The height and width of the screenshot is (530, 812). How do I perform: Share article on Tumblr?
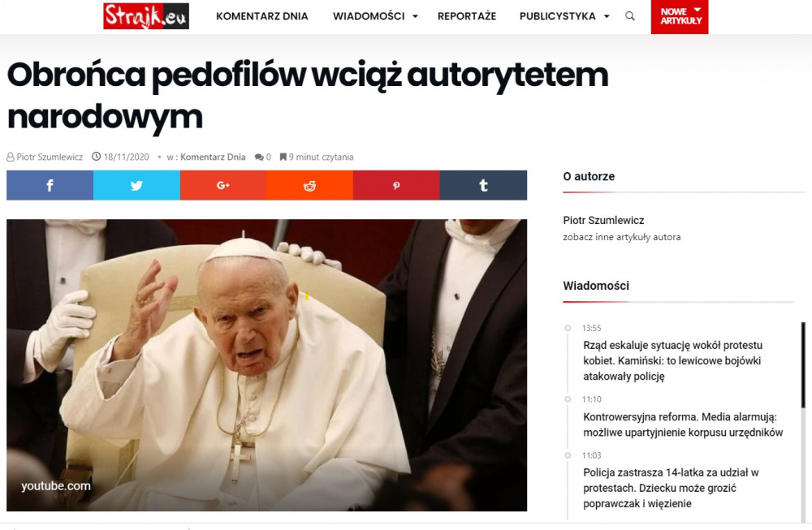coord(483,185)
